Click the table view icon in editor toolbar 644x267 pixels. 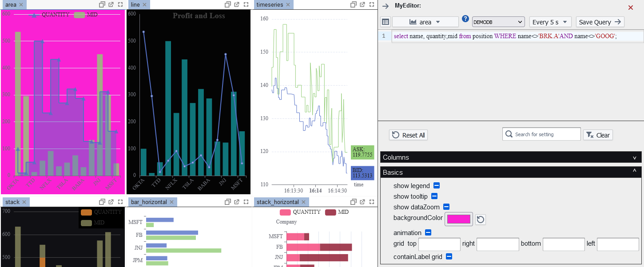pyautogui.click(x=386, y=22)
